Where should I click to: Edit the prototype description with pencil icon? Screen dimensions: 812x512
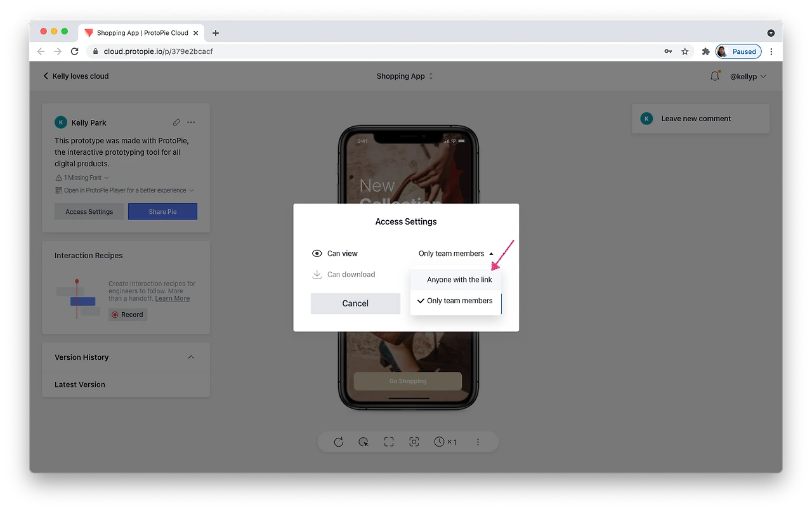[176, 122]
